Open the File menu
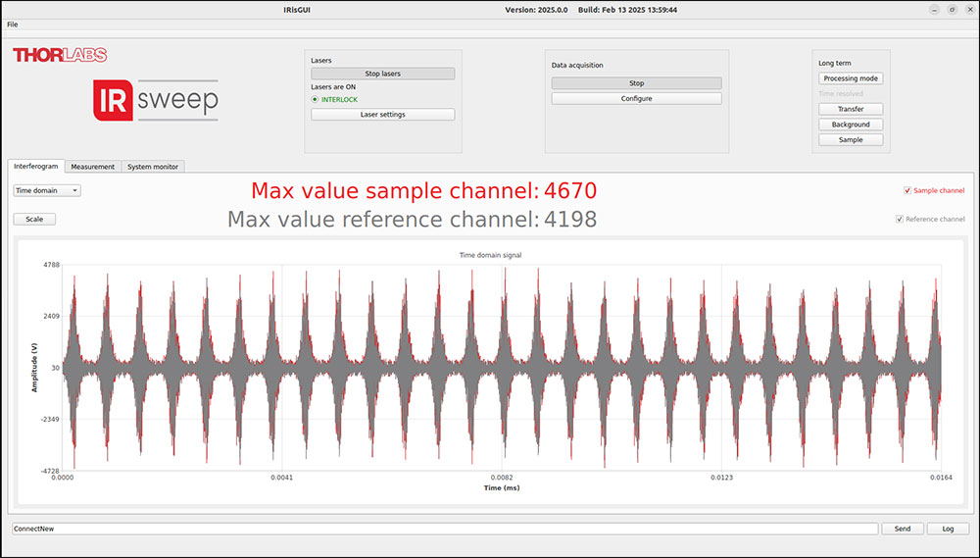This screenshot has height=558, width=980. tap(13, 25)
